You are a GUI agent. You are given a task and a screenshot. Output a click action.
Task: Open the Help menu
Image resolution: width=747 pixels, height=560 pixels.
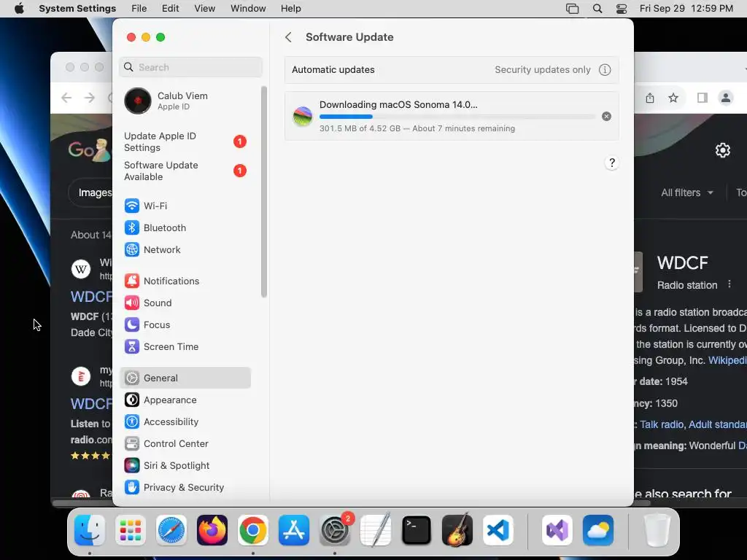[x=290, y=9]
